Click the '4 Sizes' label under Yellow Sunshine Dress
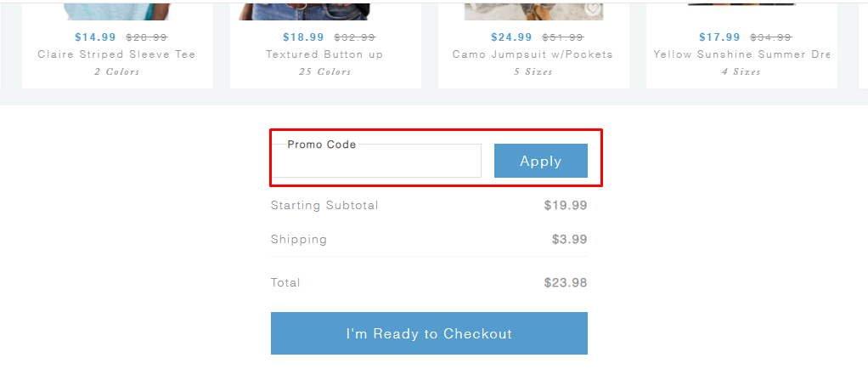The width and height of the screenshot is (868, 375). click(741, 72)
